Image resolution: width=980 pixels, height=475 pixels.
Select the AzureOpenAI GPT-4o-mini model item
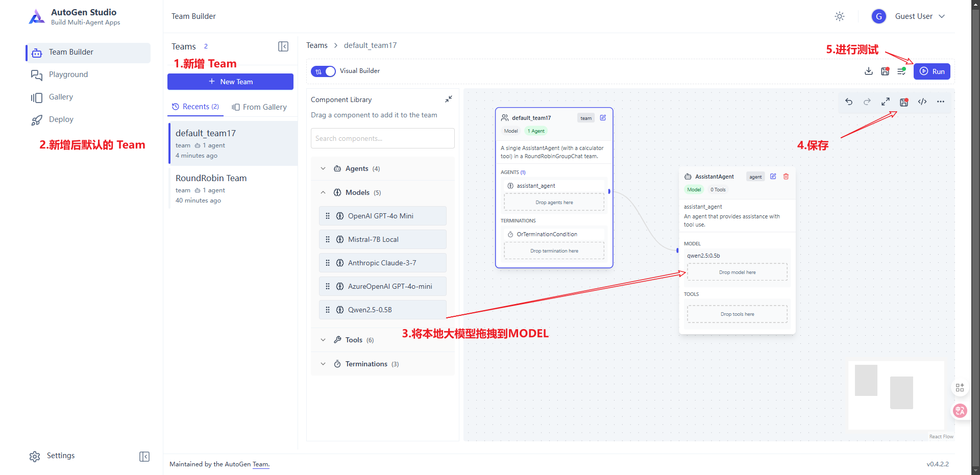click(x=383, y=286)
